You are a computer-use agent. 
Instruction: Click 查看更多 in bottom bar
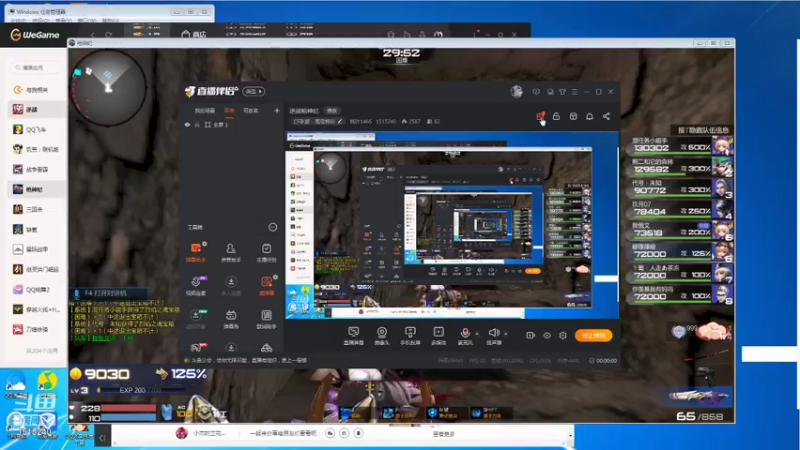pyautogui.click(x=443, y=434)
